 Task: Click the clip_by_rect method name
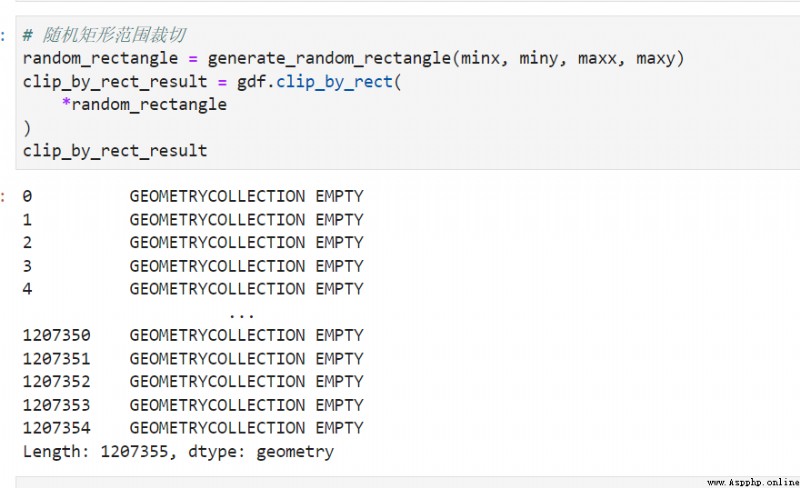point(334,82)
